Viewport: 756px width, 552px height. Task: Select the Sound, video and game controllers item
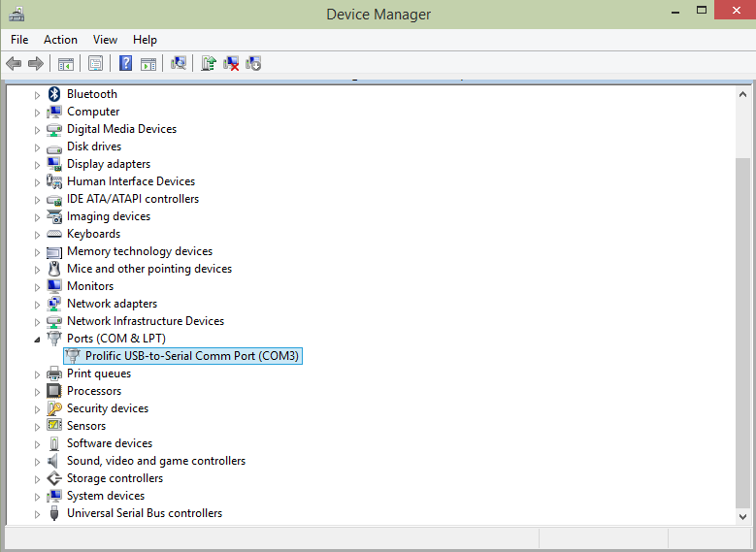coord(155,461)
